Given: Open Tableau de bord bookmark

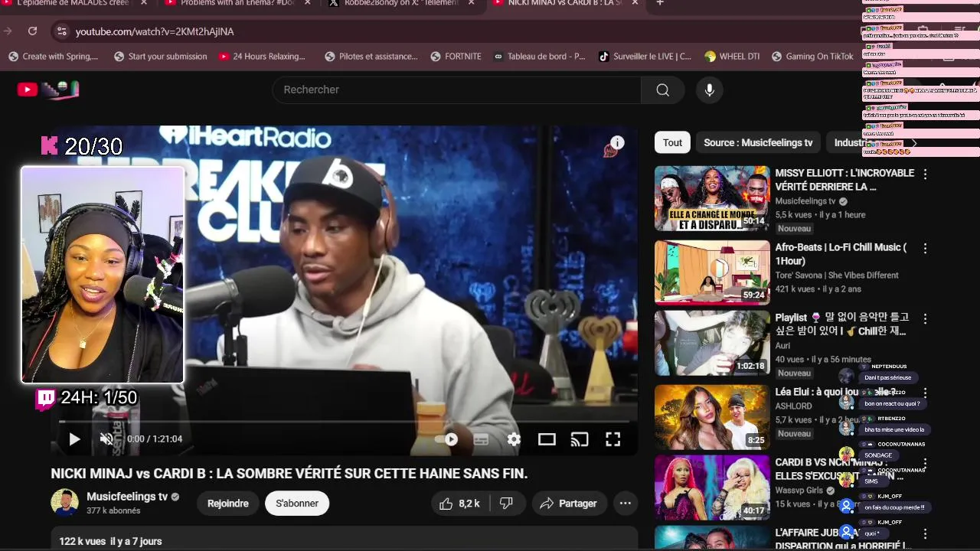Looking at the screenshot, I should pos(539,57).
